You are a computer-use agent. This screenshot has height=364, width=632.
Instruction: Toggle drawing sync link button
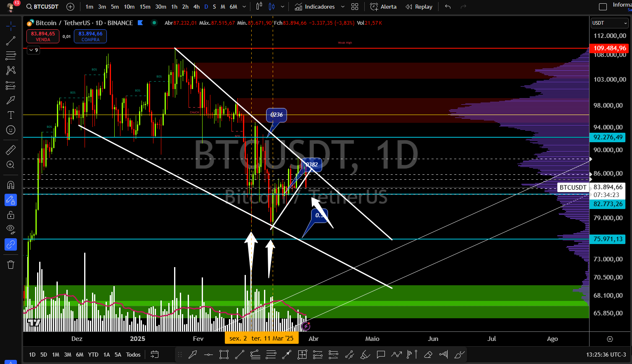11,244
